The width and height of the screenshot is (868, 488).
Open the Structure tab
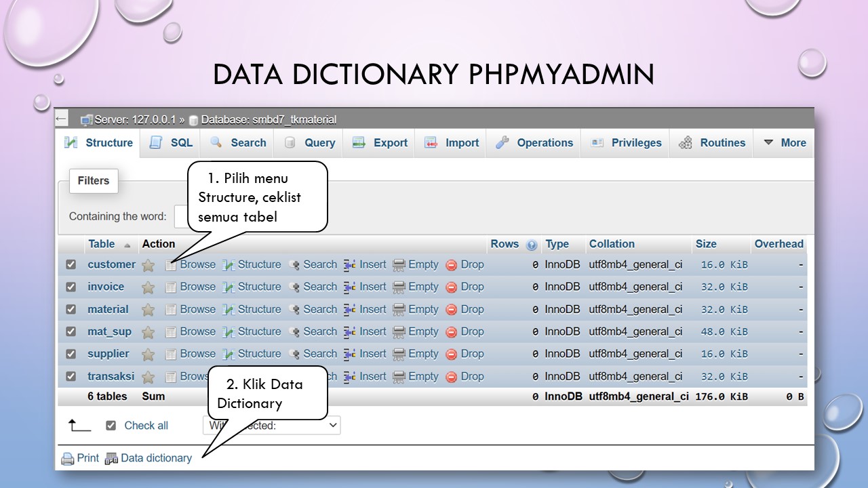[99, 143]
